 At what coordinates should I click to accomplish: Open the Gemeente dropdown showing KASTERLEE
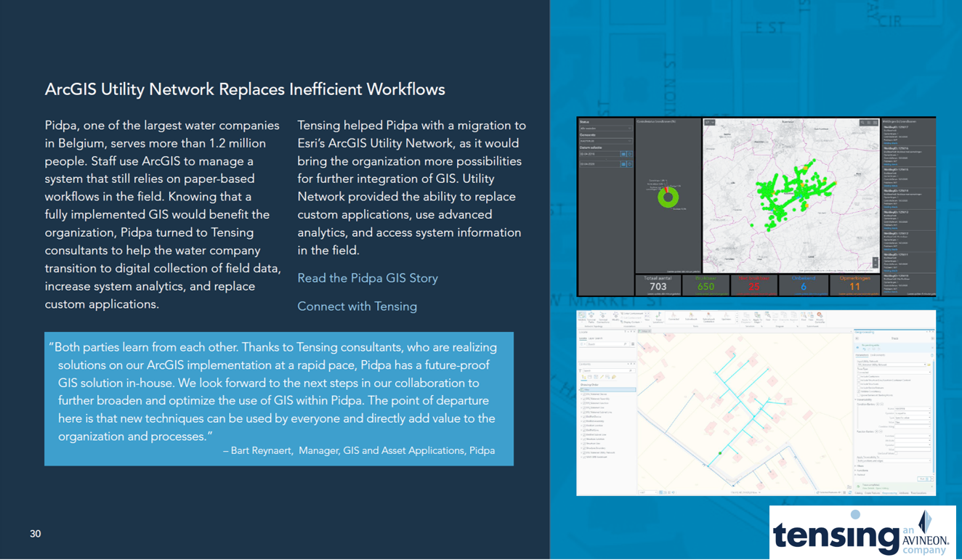point(606,142)
